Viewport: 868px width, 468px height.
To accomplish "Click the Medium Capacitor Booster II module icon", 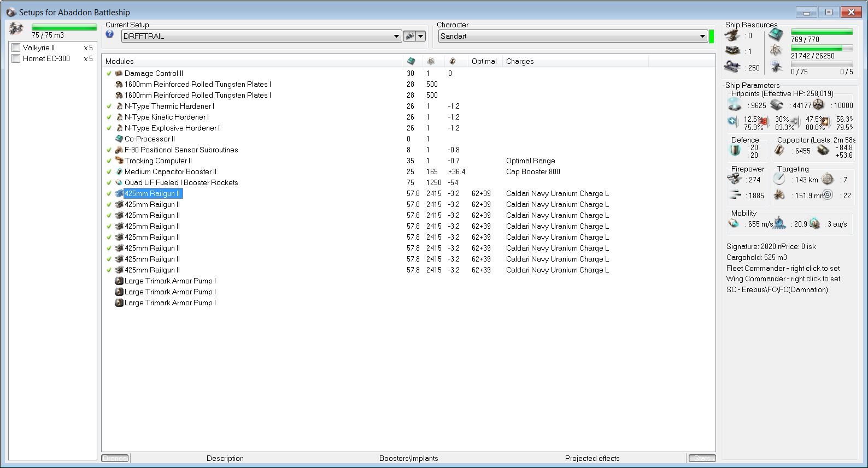I will (x=119, y=171).
